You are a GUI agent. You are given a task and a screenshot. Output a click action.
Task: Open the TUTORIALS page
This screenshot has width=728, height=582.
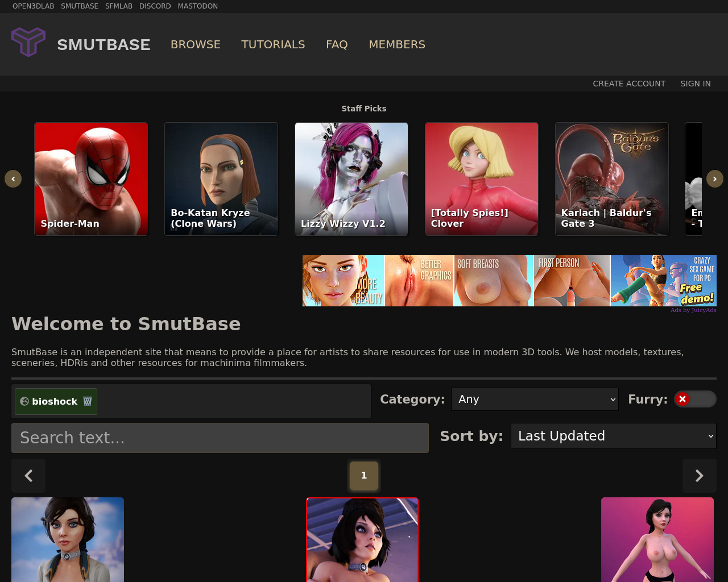tap(273, 44)
